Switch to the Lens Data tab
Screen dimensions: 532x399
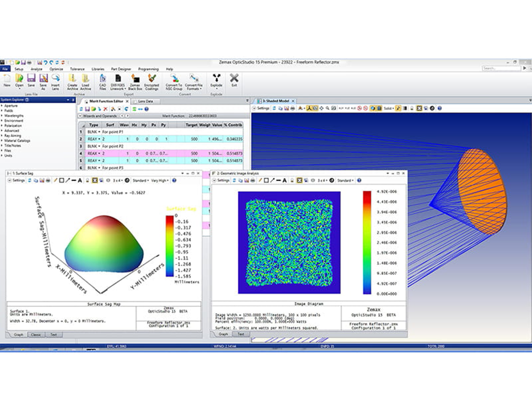(x=145, y=101)
